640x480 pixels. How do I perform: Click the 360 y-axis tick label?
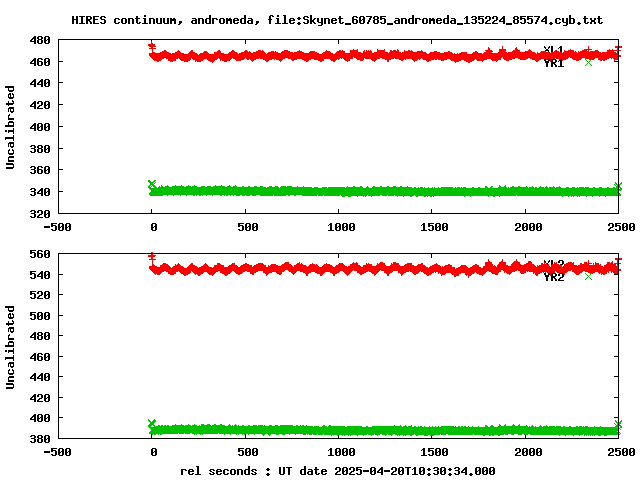click(x=40, y=170)
